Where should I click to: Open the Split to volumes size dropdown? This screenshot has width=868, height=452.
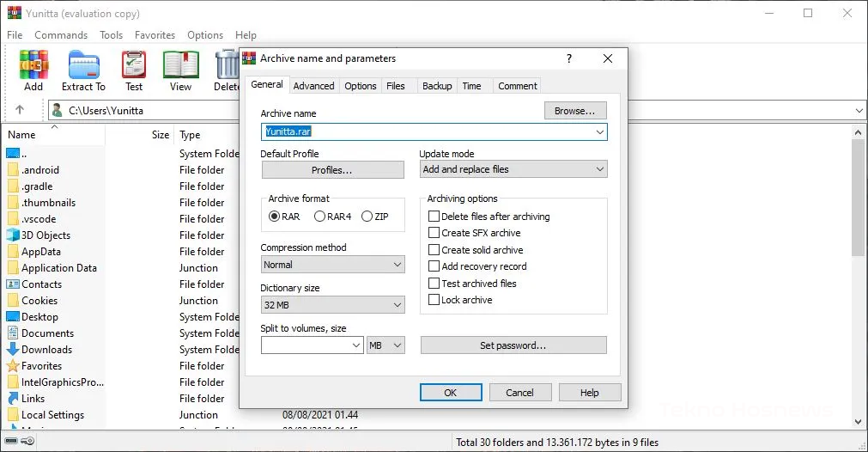click(x=356, y=345)
